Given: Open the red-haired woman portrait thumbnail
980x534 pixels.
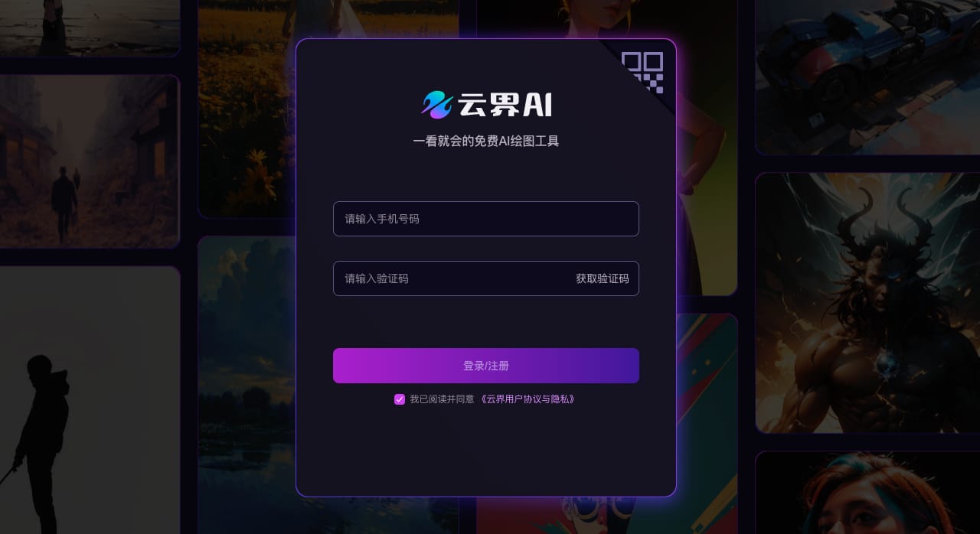Looking at the screenshot, I should (867, 493).
